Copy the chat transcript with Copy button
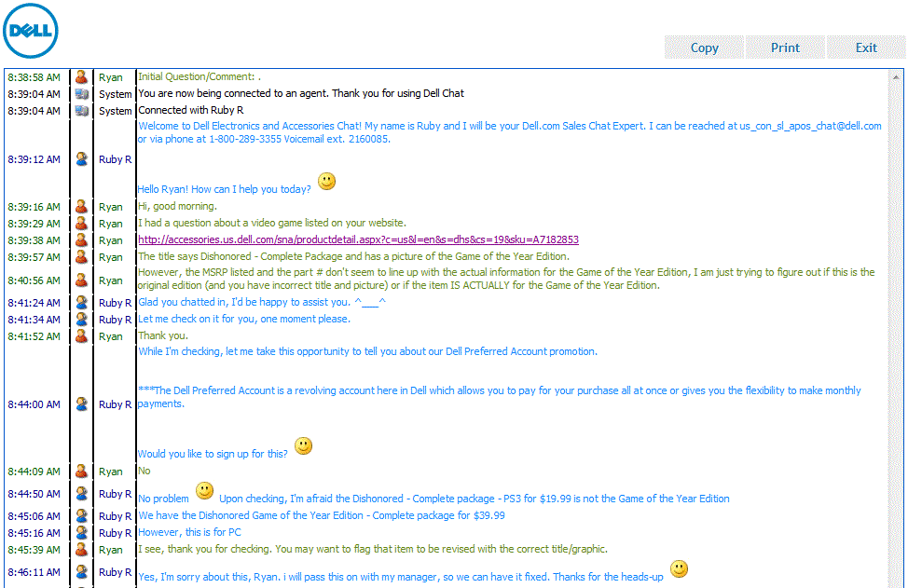The width and height of the screenshot is (908, 588). (704, 48)
